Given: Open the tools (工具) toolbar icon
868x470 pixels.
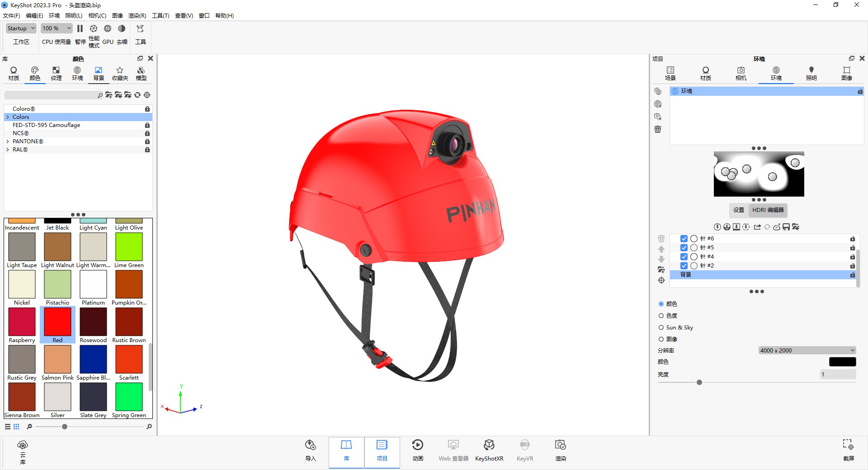Looking at the screenshot, I should coord(140,28).
